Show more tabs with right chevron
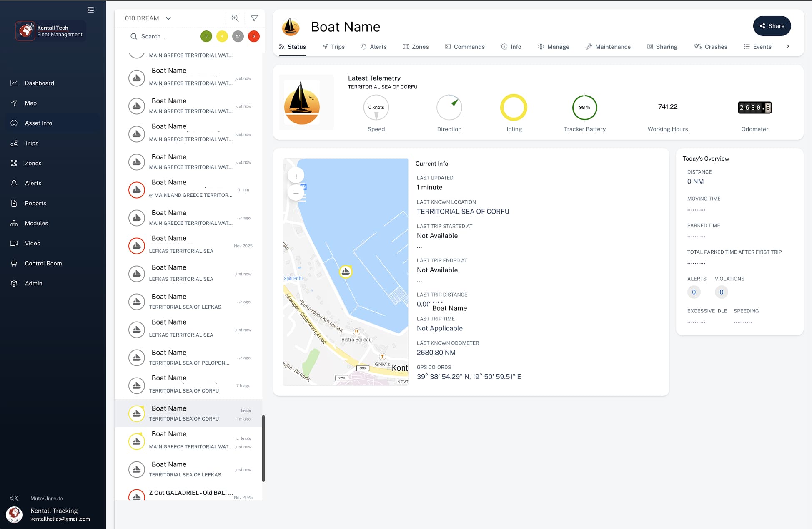This screenshot has height=529, width=812. pyautogui.click(x=788, y=46)
